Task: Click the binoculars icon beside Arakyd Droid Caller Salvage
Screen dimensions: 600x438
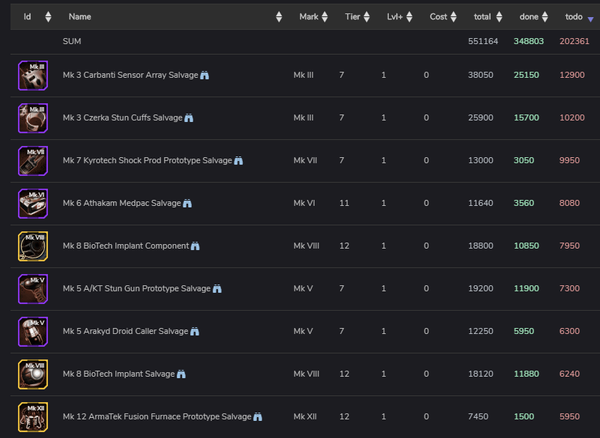Action: click(x=195, y=332)
